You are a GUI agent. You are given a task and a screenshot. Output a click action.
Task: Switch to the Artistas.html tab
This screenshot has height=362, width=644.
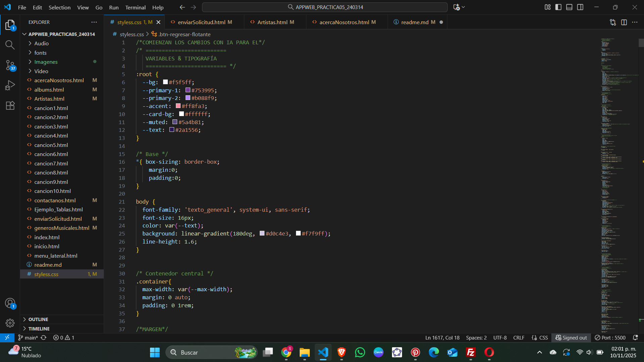[x=272, y=22]
